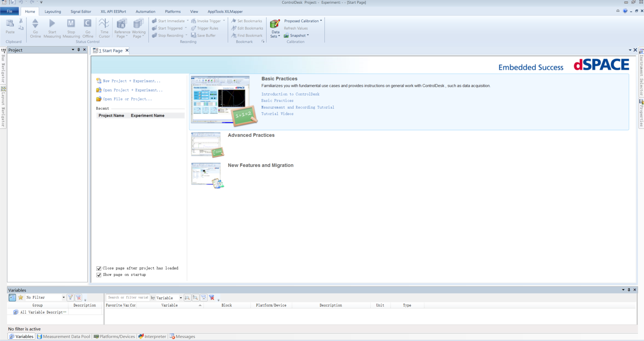Open the Snapshot dropdown
The height and width of the screenshot is (341, 644).
(296, 35)
